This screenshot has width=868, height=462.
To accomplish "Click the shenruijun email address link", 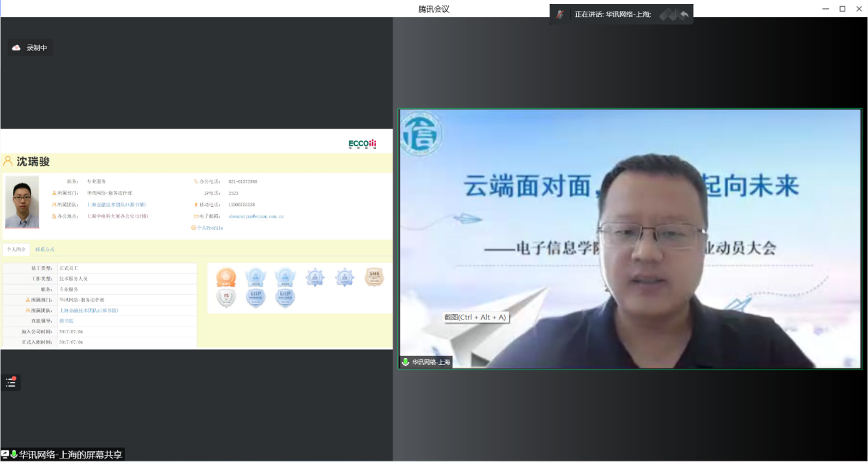I will pos(256,216).
